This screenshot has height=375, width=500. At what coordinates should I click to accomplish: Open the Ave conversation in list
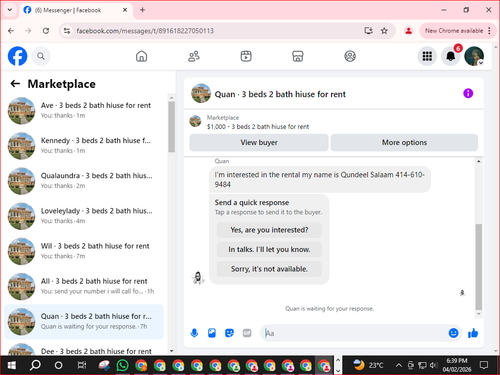(84, 110)
